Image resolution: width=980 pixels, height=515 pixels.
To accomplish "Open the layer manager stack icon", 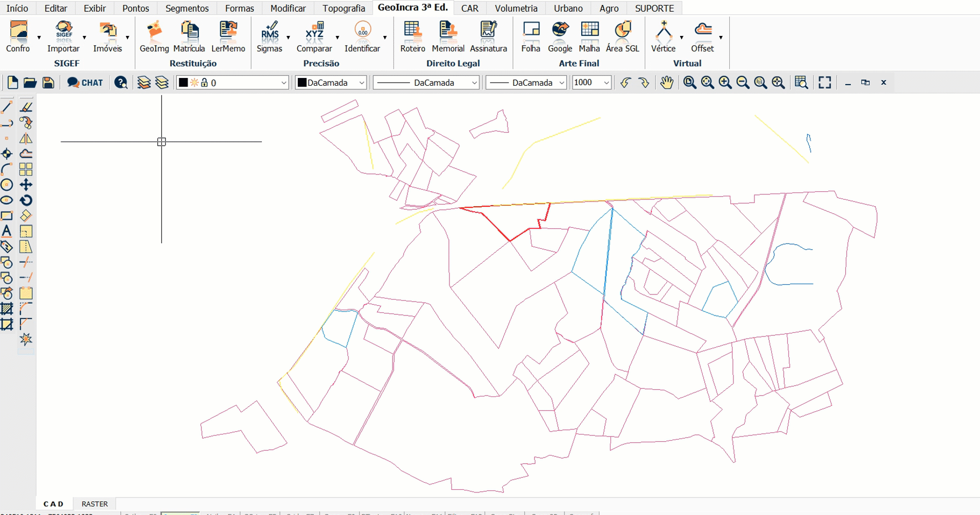I will (x=144, y=83).
